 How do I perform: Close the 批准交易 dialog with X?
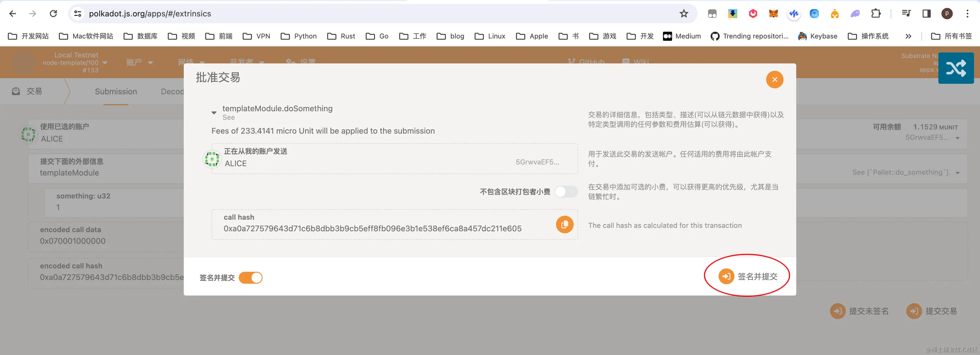[x=774, y=79]
